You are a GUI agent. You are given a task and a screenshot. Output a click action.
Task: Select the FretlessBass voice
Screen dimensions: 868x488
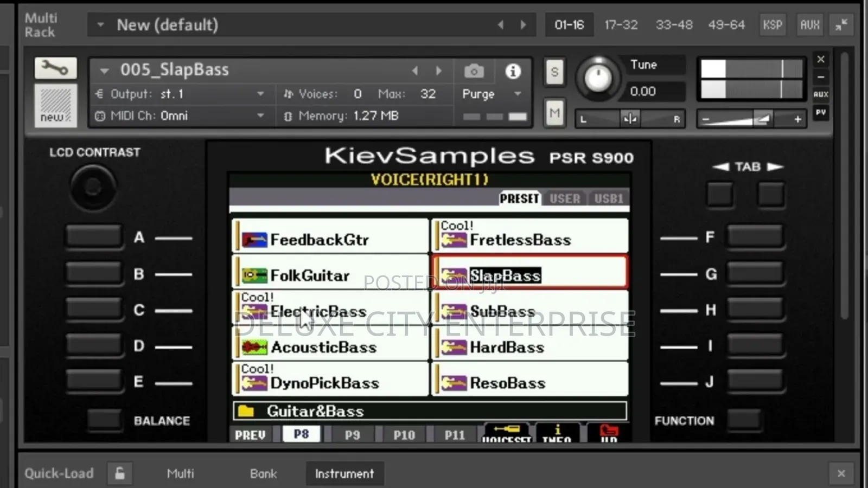pos(530,236)
